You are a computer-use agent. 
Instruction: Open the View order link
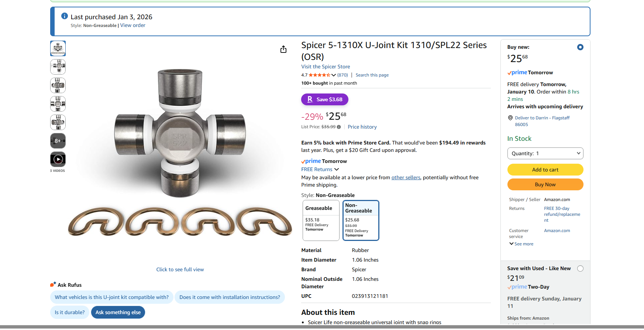pos(132,25)
